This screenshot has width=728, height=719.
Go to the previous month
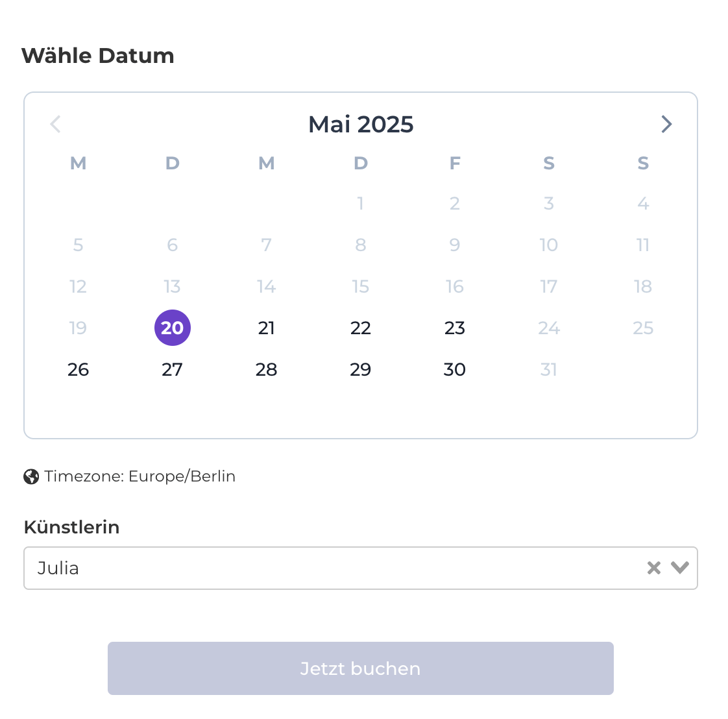click(55, 124)
